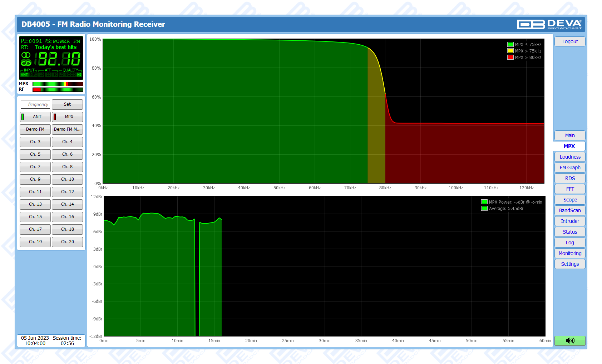The image size is (602, 364).
Task: Select the Ch. 10 preset button
Action: tap(67, 179)
